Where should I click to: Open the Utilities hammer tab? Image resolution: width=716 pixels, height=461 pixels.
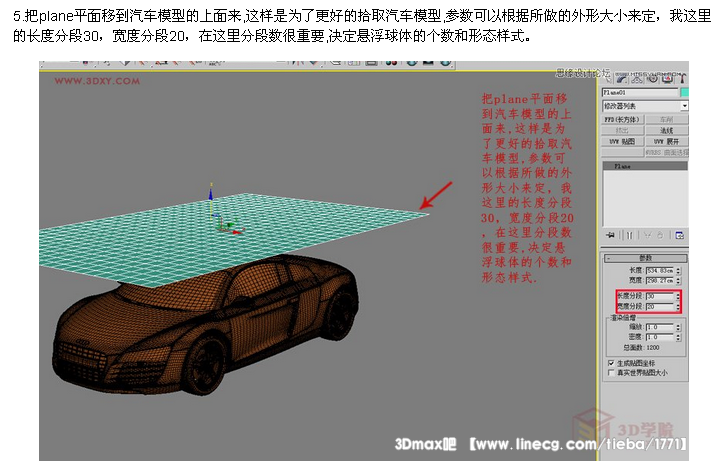(x=682, y=79)
